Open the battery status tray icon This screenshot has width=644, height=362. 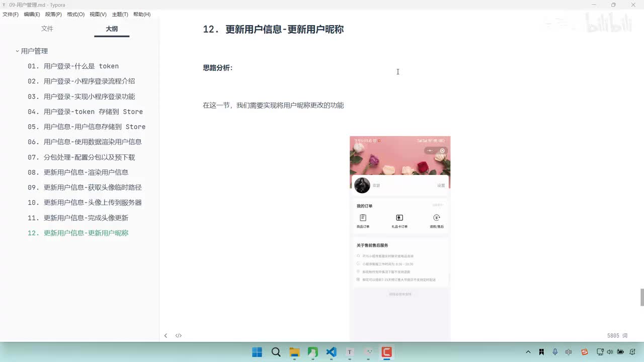coord(620,352)
